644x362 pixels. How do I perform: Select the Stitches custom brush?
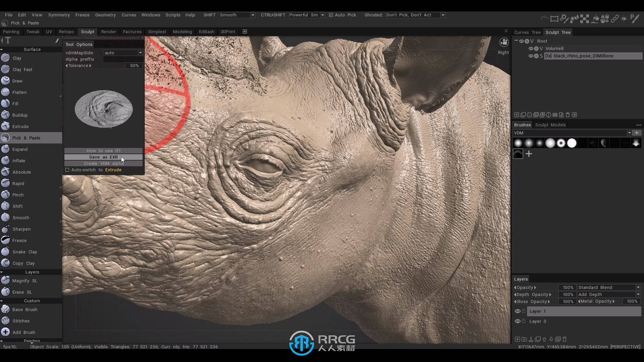pos(21,321)
